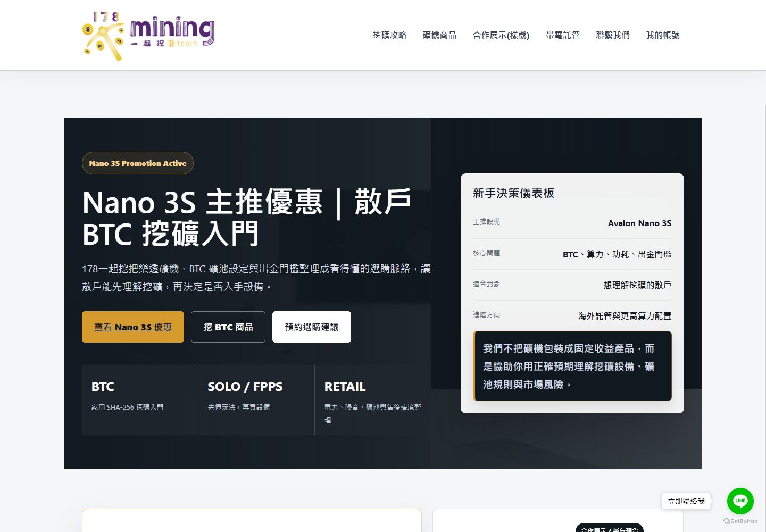Click the SOLO / FPPS feature card
Viewport: 766px width, 532px height.
coord(256,400)
